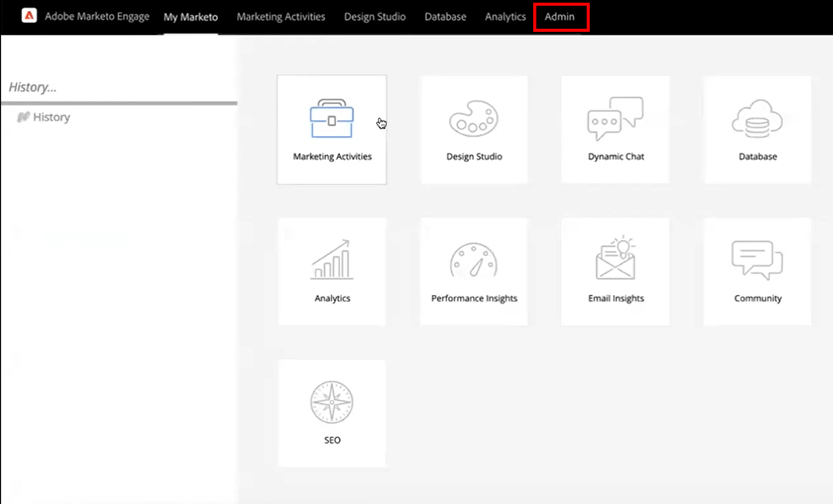Select Database in the top navigation bar
833x504 pixels.
click(445, 16)
